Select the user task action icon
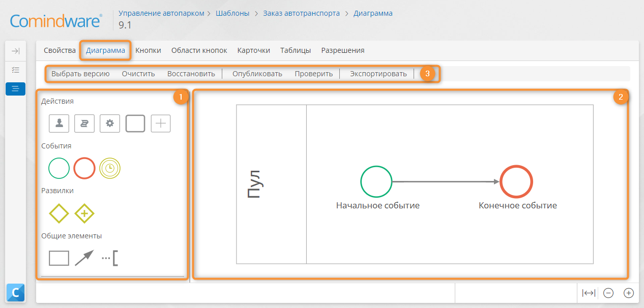This screenshot has width=644, height=308. tap(59, 124)
